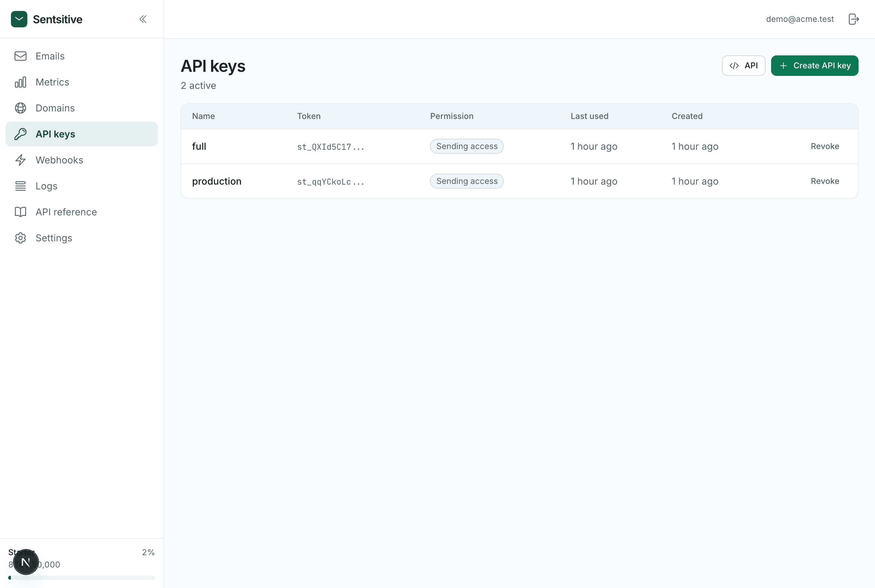Click the Created column header
This screenshot has width=875, height=588.
pyautogui.click(x=687, y=116)
